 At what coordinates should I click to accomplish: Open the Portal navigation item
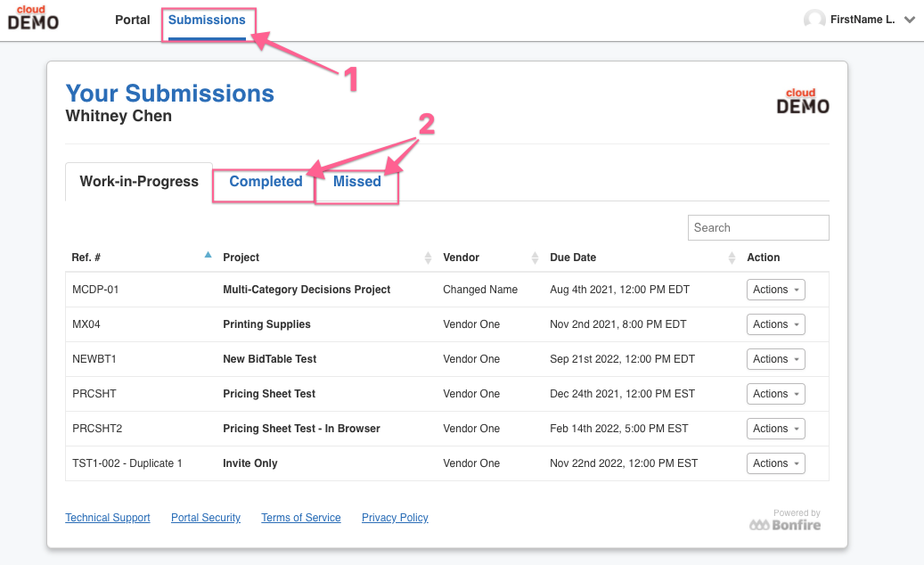[x=133, y=20]
